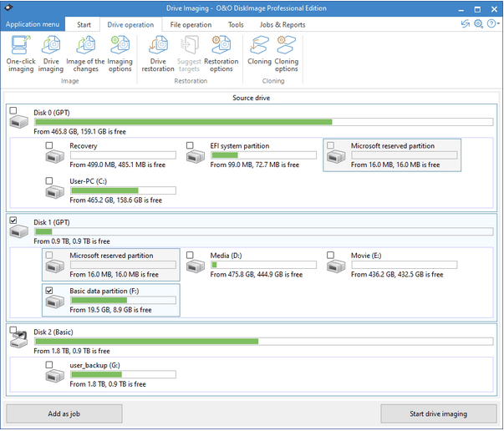The height and width of the screenshot is (431, 504).
Task: Launch Drive restoration
Action: click(158, 54)
